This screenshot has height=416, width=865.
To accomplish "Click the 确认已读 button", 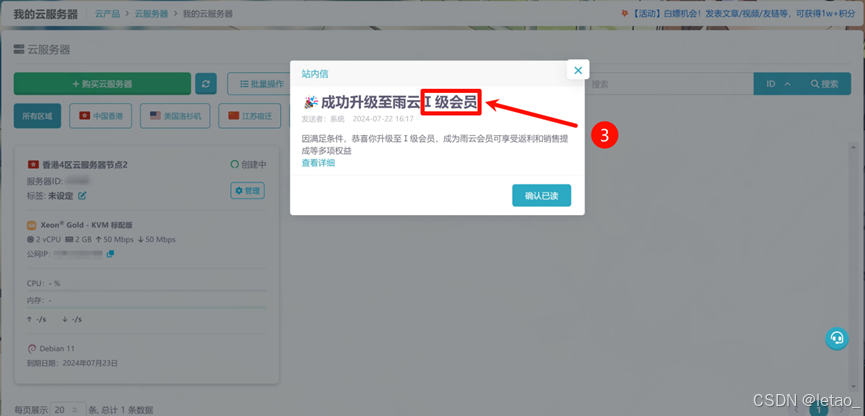I will [x=541, y=195].
